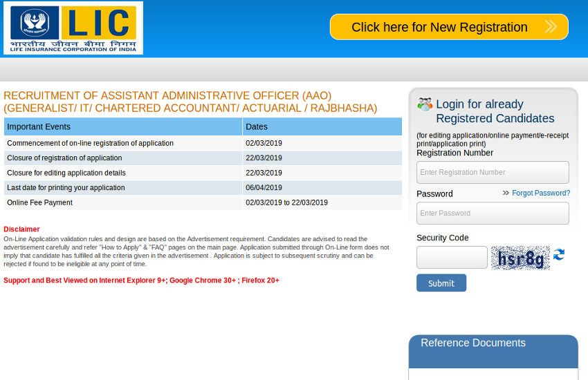588x380 pixels.
Task: Refresh the captcha security code image
Action: point(559,255)
